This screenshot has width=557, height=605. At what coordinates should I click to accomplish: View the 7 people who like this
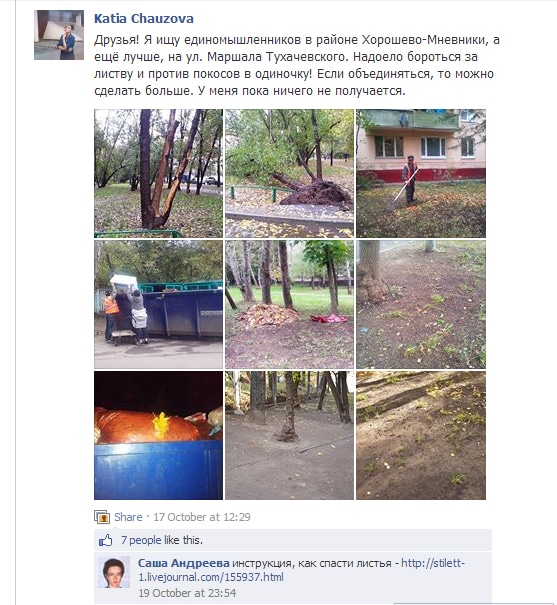141,540
